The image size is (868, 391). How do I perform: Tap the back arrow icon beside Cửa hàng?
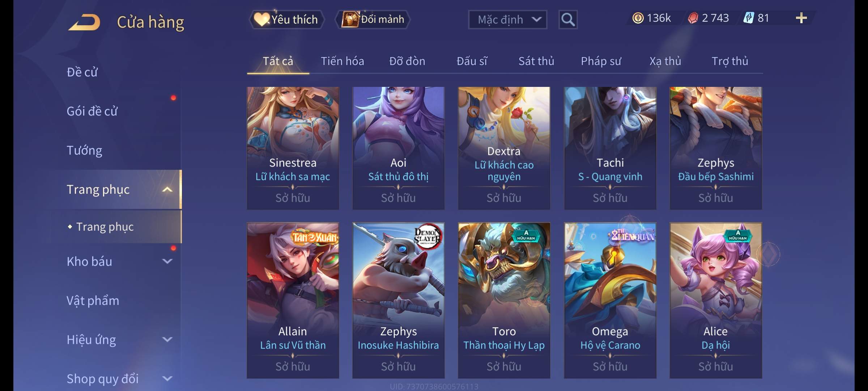tap(84, 22)
